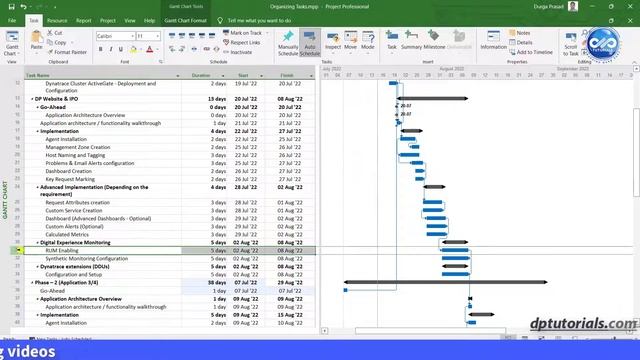Undo the last action

23,7
